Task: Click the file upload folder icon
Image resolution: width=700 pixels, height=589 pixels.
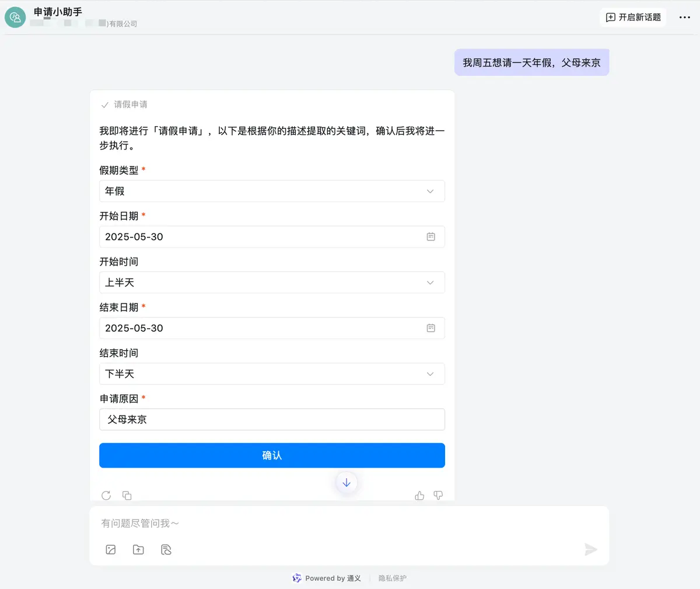Action: pos(138,549)
